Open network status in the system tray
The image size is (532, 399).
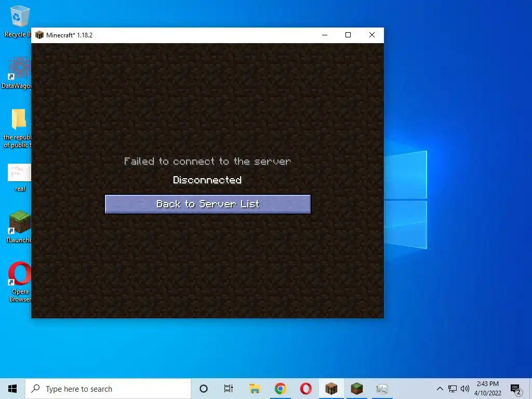(x=453, y=389)
